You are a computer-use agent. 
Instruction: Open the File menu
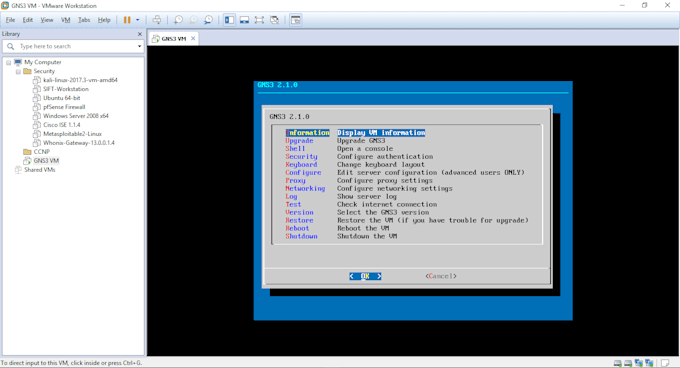pos(10,20)
